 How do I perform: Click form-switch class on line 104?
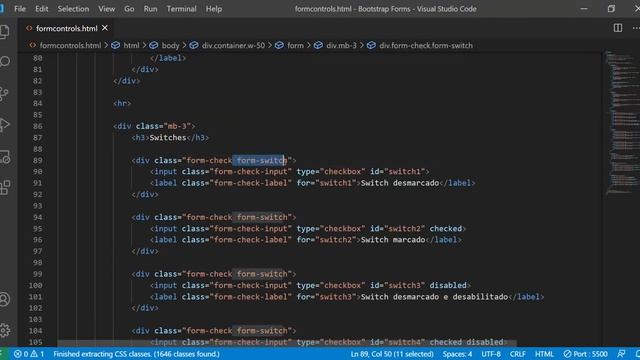(262, 331)
